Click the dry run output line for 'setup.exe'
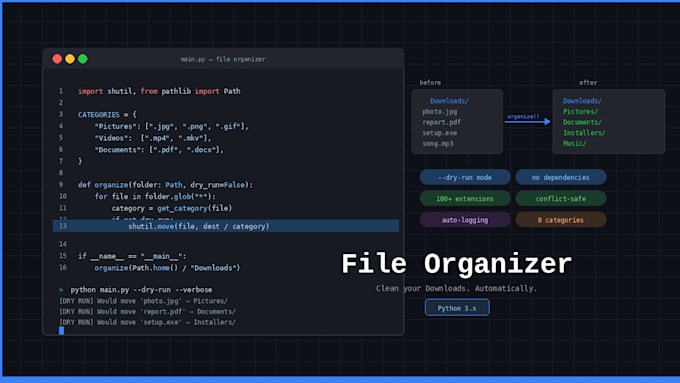The height and width of the screenshot is (383, 680). pyautogui.click(x=147, y=322)
